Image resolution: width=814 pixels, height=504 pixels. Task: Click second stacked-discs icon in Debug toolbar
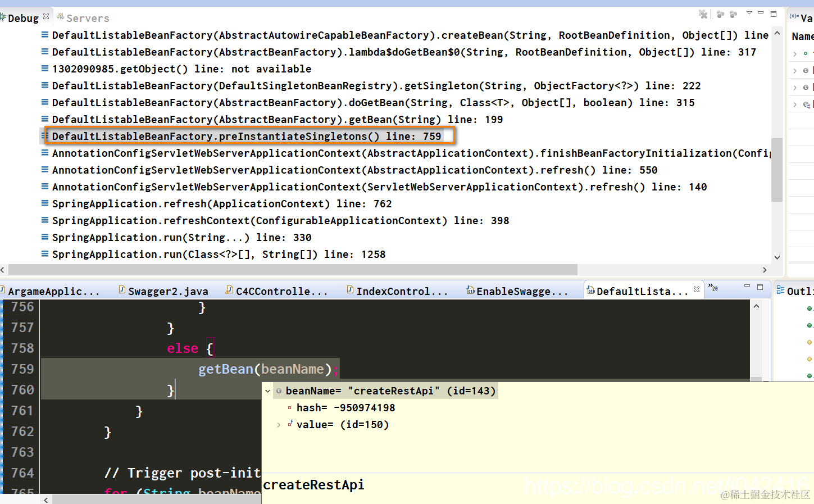tap(734, 14)
